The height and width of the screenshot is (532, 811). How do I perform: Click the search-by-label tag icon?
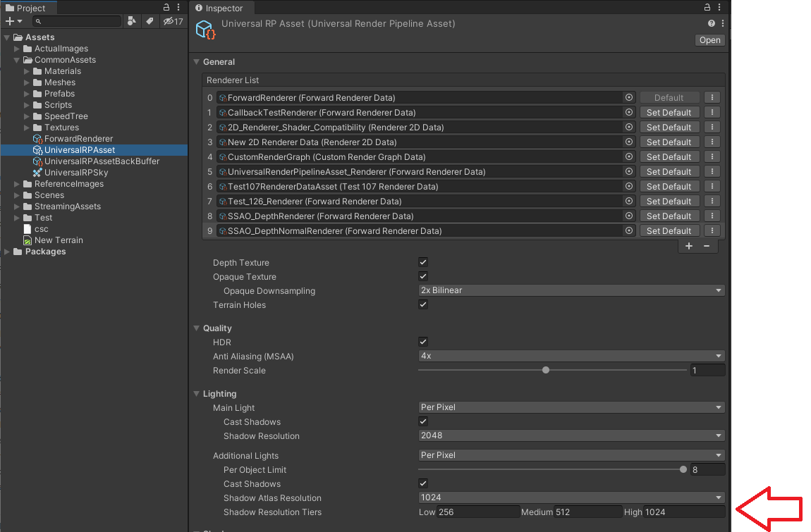click(150, 21)
